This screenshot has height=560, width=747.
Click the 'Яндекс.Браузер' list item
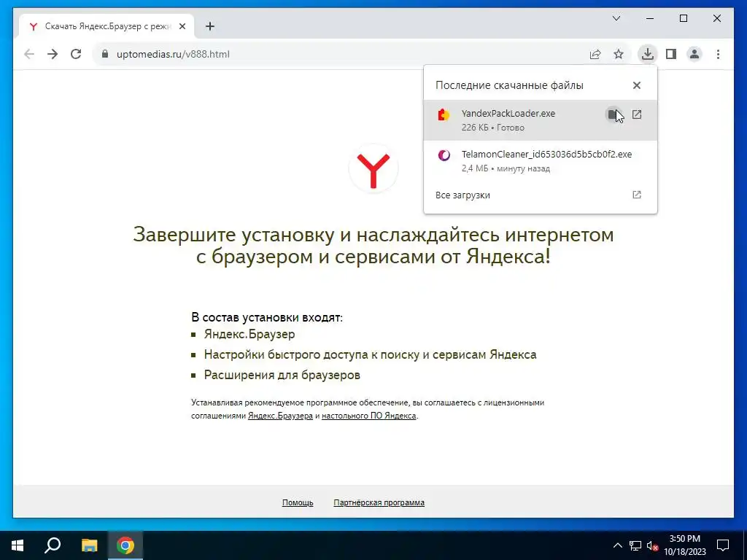tap(249, 334)
